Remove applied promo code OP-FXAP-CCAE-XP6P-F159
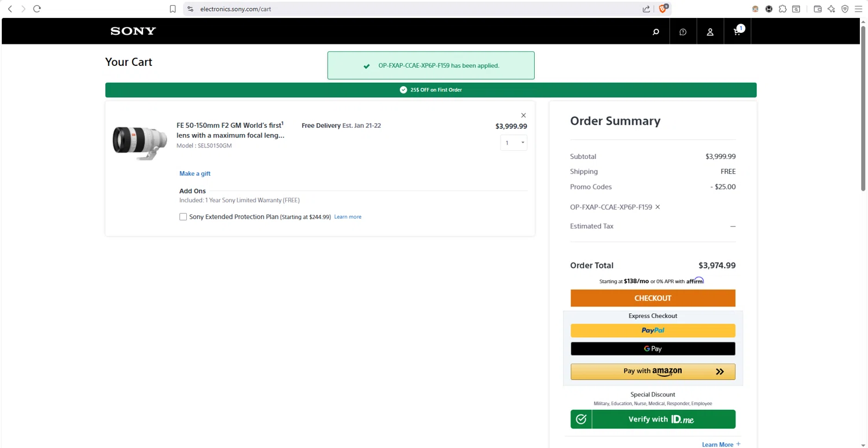The height and width of the screenshot is (448, 868). [657, 207]
